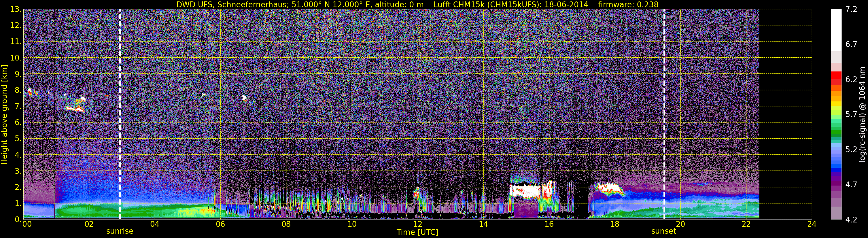Click the height axis tick "8."
868x238 pixels.
point(18,90)
